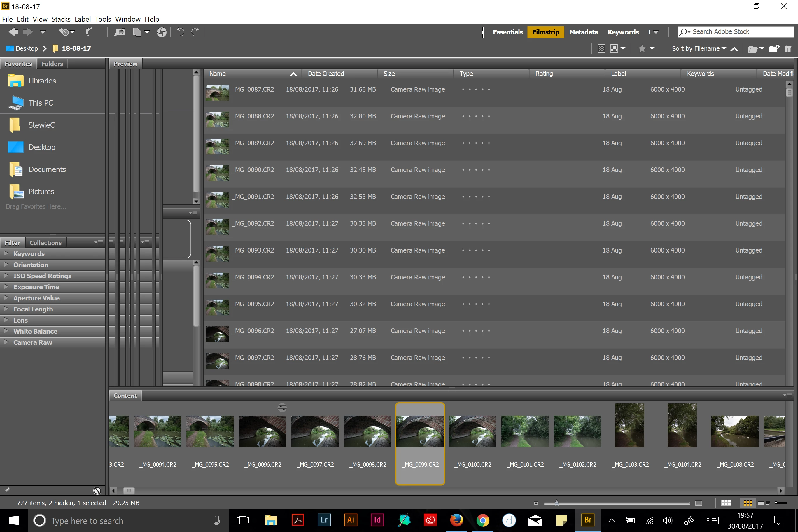Switch to View content as List
Viewport: 798px width, 532px height.
click(781, 503)
